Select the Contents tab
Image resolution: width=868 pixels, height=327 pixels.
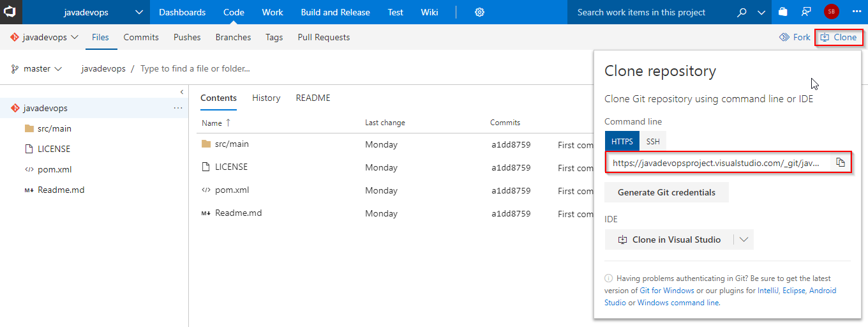click(x=218, y=98)
